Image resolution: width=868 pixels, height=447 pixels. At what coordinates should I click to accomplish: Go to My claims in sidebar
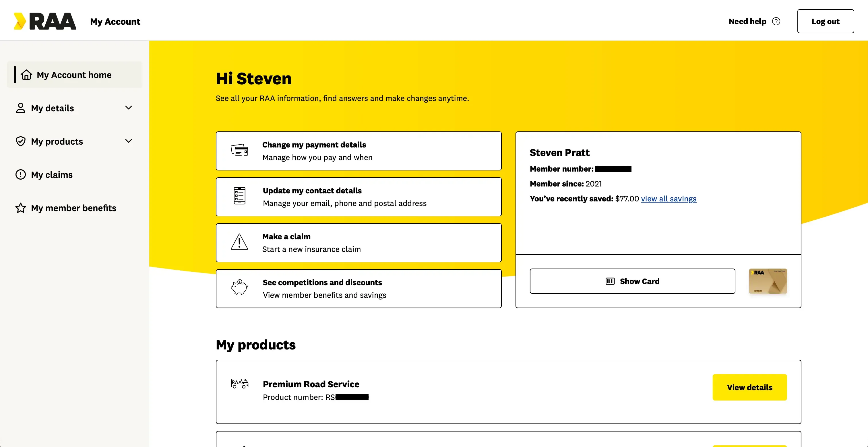pos(52,174)
